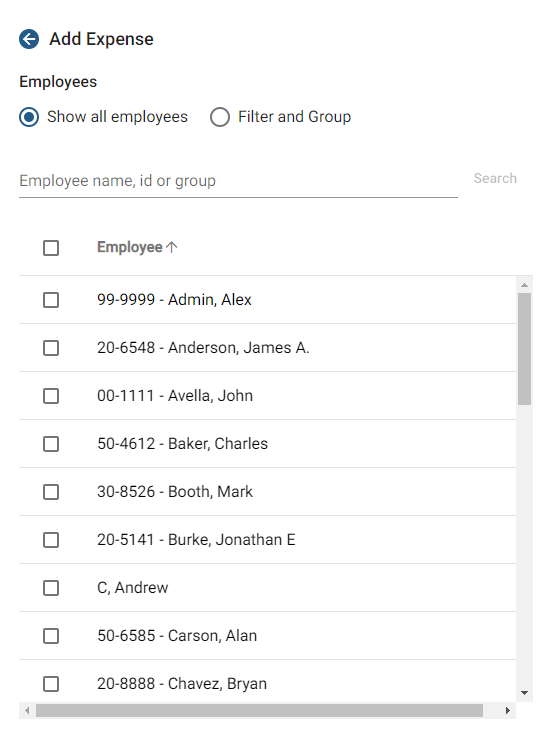Screen dimensions: 544x738
Task: Check the C, Andrew row checkbox
Action: pyautogui.click(x=51, y=588)
